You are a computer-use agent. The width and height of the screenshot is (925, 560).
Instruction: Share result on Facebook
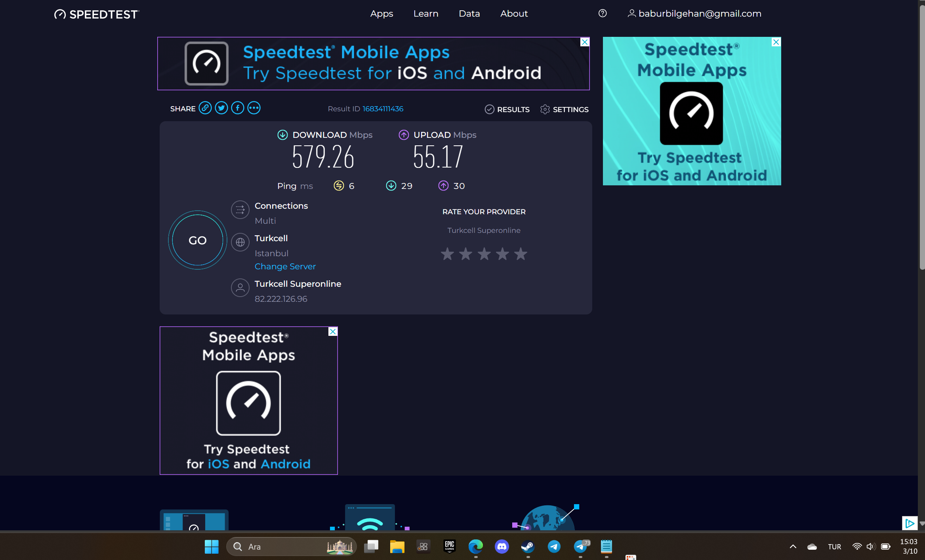pos(238,108)
